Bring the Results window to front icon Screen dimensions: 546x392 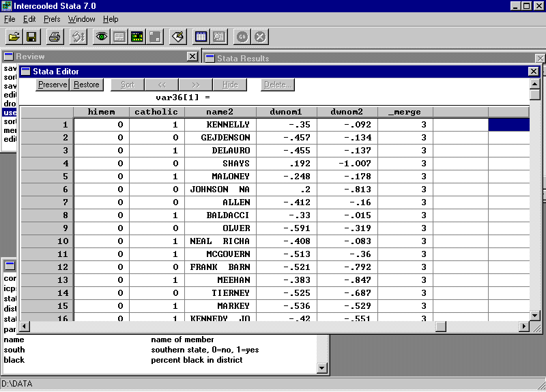point(119,36)
